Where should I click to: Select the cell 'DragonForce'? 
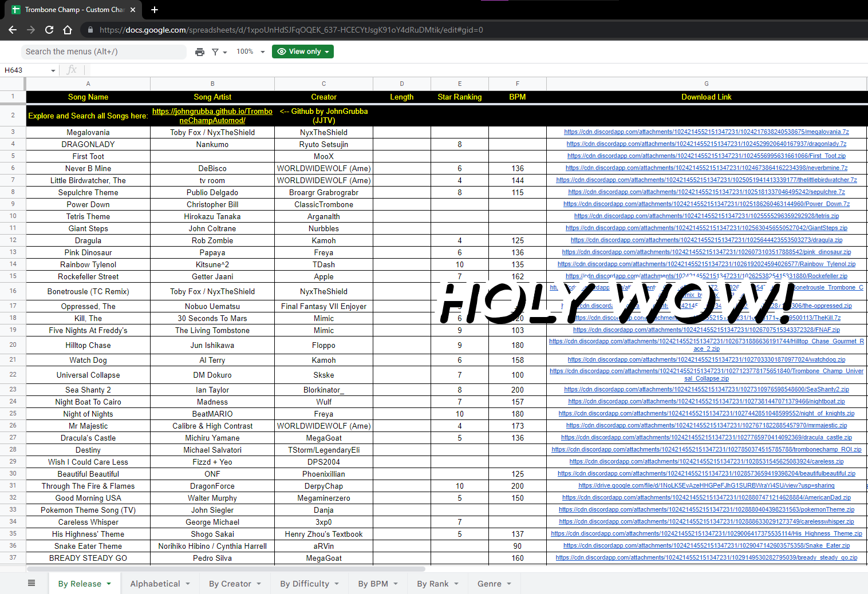[212, 486]
